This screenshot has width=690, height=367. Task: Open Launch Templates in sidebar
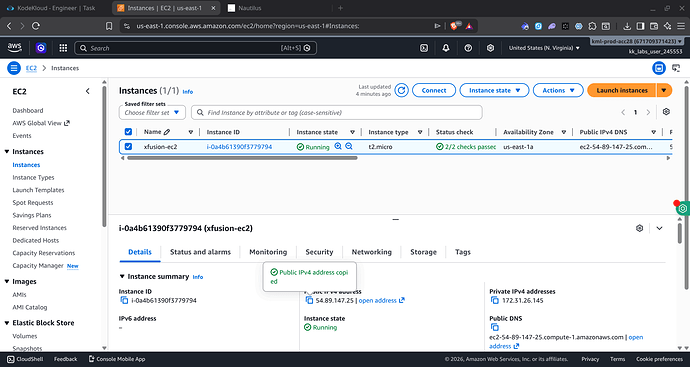pos(38,190)
